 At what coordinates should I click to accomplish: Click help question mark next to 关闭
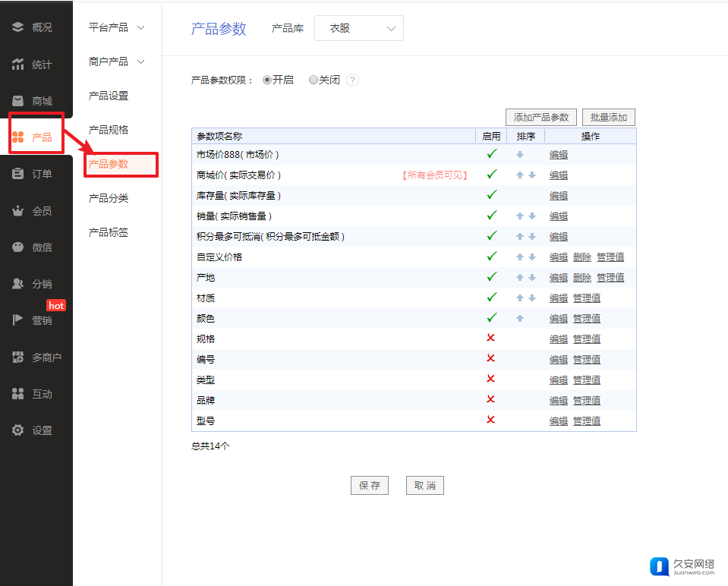pyautogui.click(x=352, y=80)
